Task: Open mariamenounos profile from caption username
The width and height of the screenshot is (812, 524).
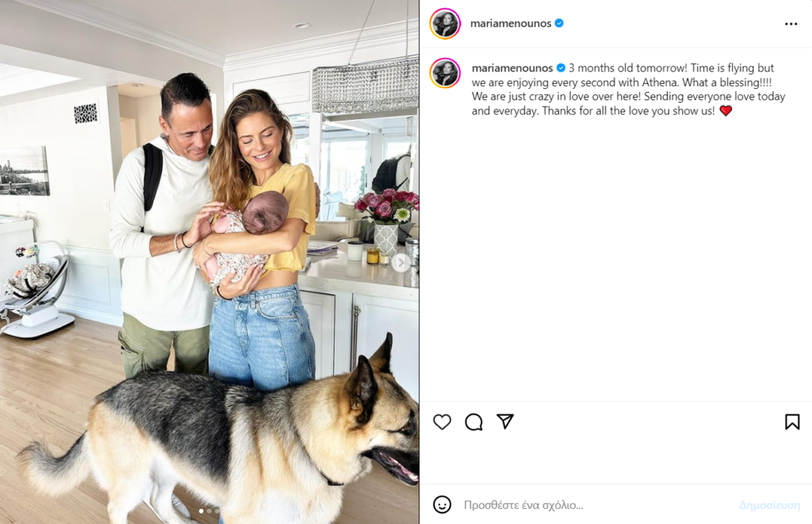Action: pos(512,68)
